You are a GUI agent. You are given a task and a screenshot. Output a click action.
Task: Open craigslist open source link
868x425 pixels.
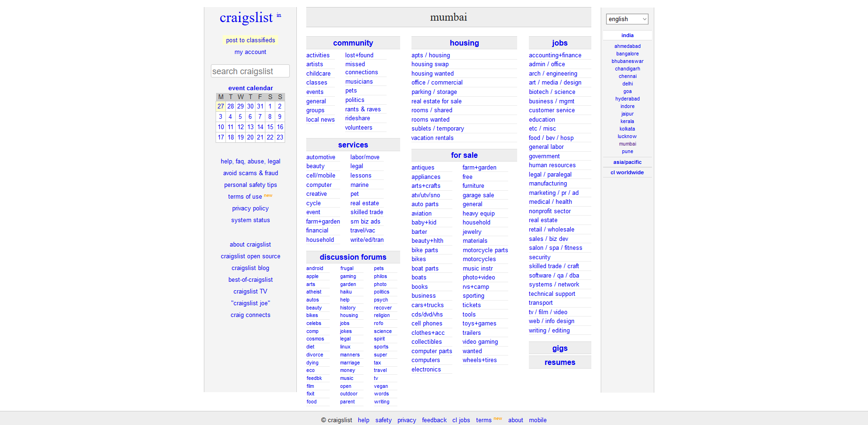pos(250,256)
